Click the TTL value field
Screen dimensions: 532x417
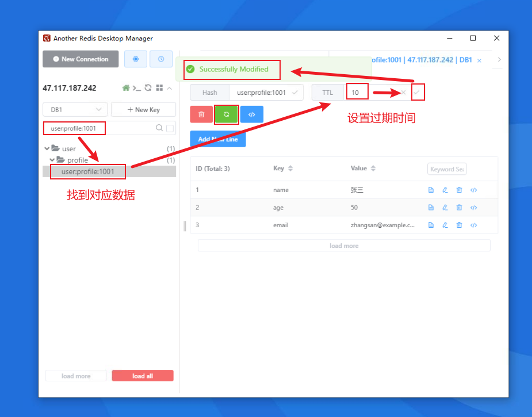click(x=372, y=92)
